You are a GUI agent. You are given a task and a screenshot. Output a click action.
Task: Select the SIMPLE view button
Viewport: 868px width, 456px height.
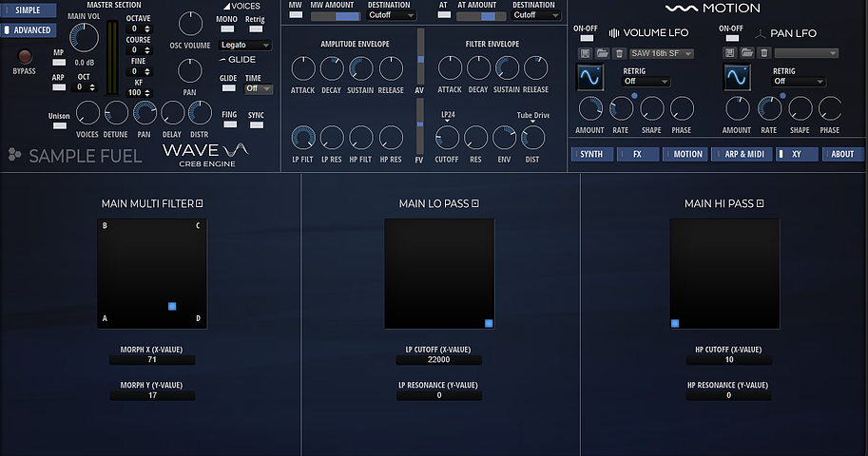pos(29,9)
